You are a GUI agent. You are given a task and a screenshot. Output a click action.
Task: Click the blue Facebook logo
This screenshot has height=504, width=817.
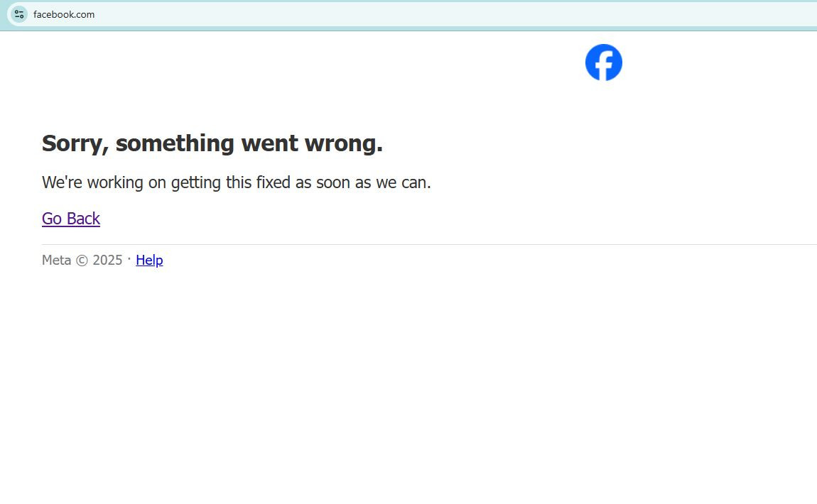click(603, 62)
